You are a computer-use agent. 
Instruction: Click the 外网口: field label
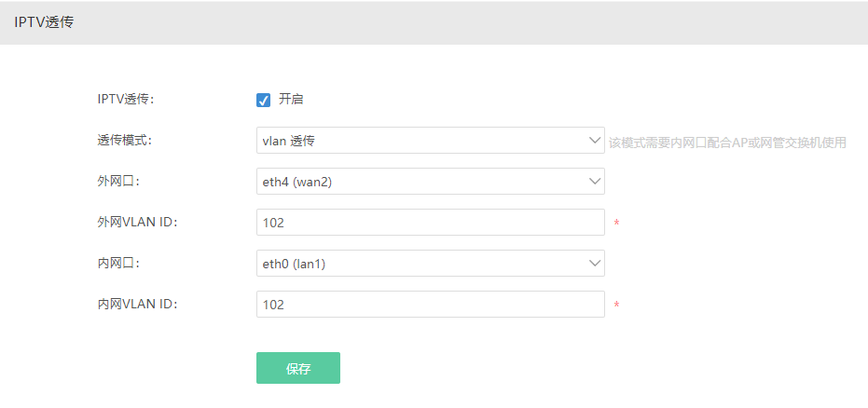(x=118, y=182)
